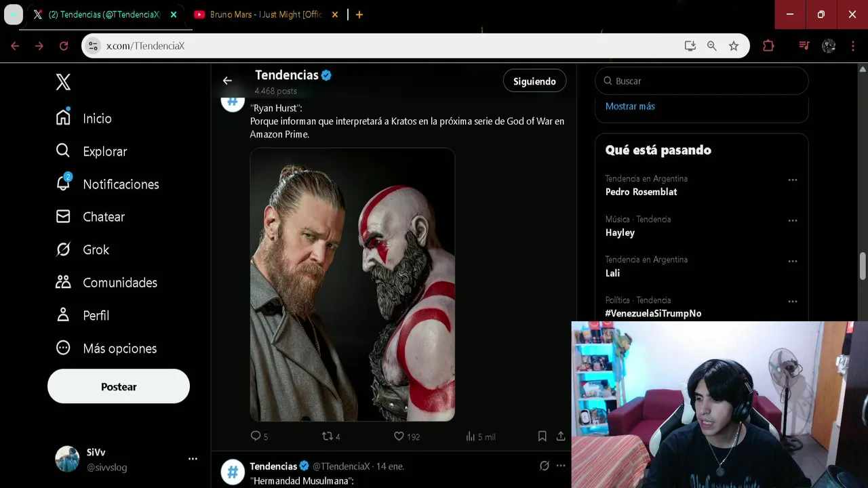Like the Ryan Hurst post
This screenshot has height=488, width=868.
407,436
